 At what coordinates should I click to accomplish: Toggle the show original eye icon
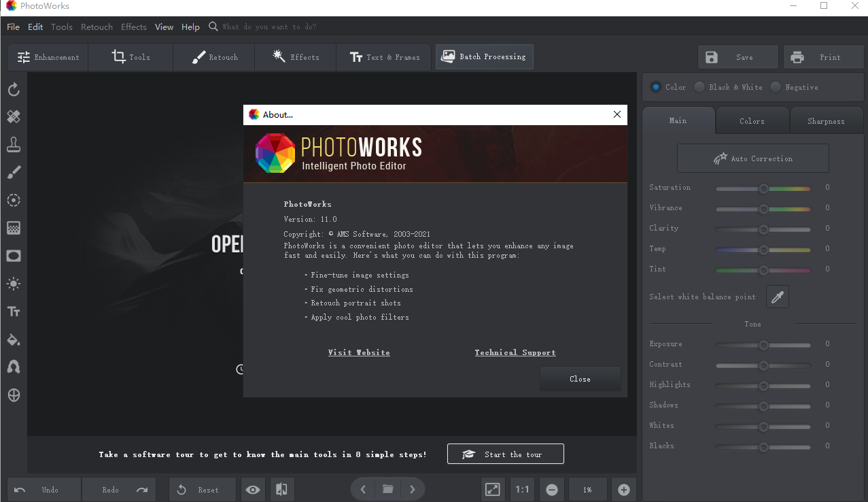[253, 490]
